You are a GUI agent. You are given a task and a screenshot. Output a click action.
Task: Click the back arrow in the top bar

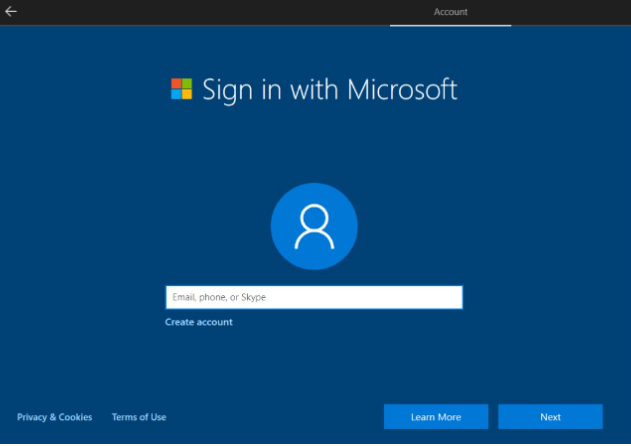coord(11,12)
